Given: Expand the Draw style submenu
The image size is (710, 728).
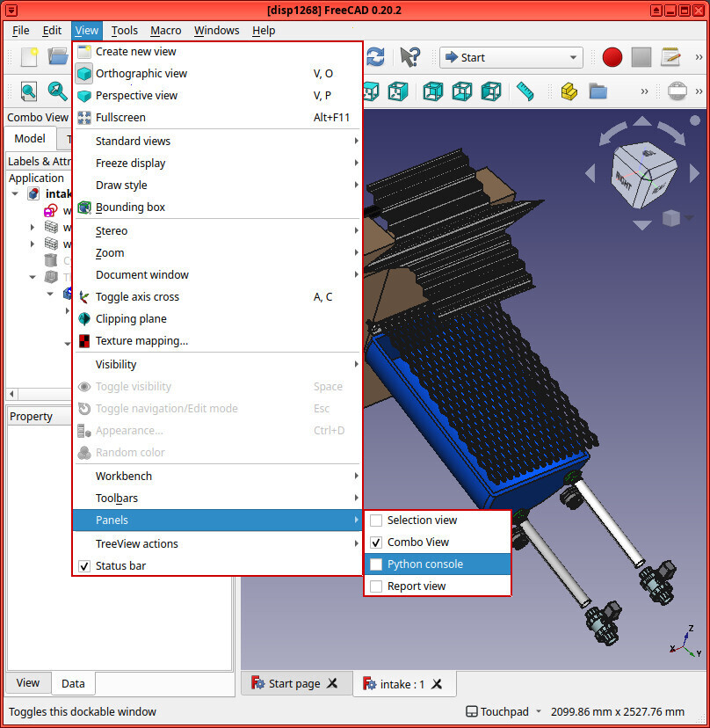Looking at the screenshot, I should tap(217, 185).
